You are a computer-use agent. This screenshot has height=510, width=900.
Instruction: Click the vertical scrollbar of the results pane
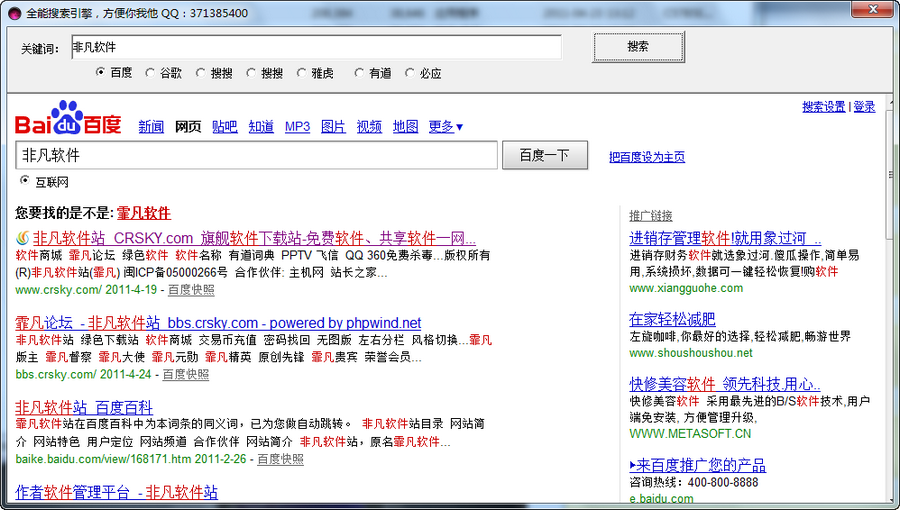tap(890, 298)
